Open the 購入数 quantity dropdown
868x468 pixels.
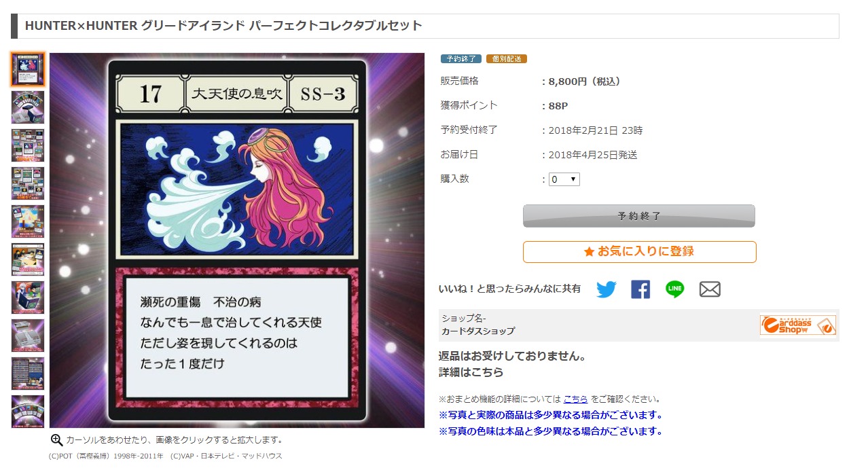[x=564, y=179]
